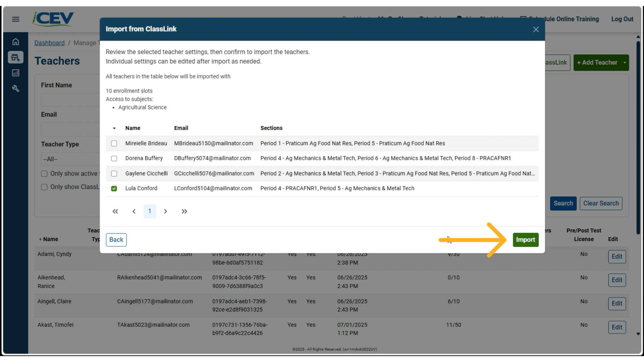Viewport: 644px width, 362px height.
Task: Go to first page of results
Action: coord(115,211)
